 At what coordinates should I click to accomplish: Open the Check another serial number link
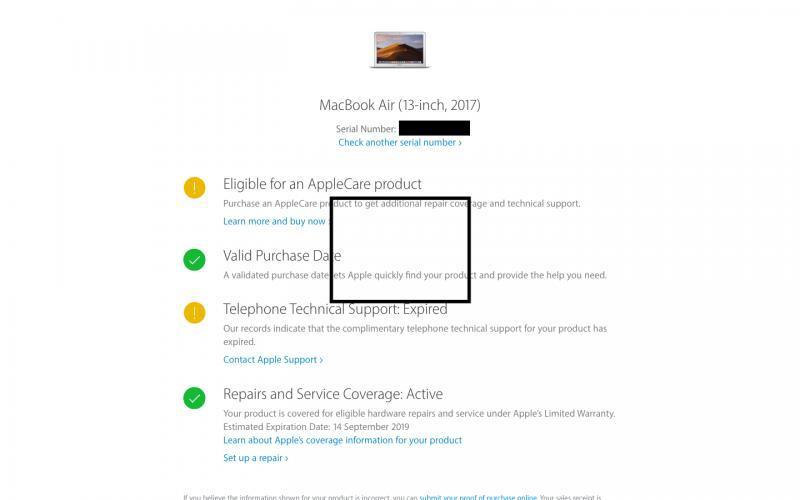coord(400,142)
